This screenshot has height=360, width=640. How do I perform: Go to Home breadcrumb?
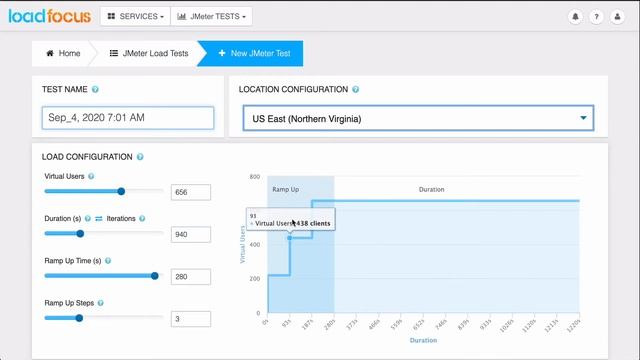tap(63, 53)
